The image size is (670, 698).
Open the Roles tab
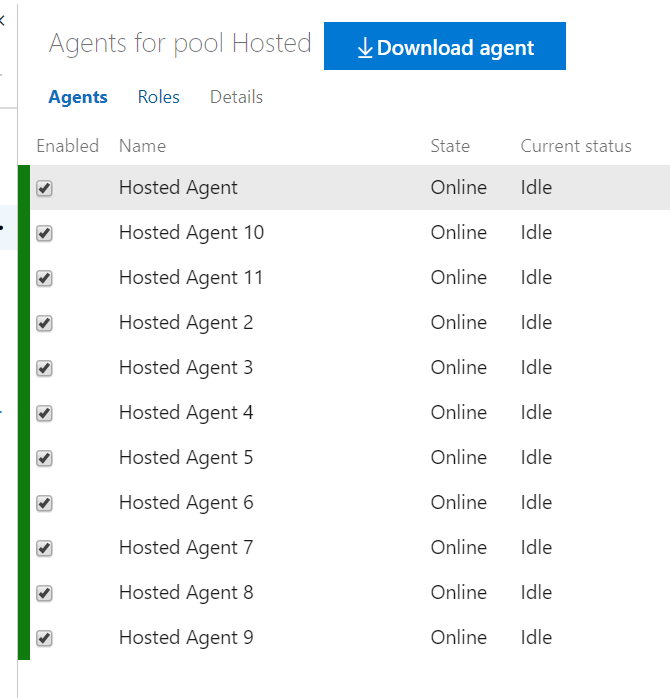(159, 97)
